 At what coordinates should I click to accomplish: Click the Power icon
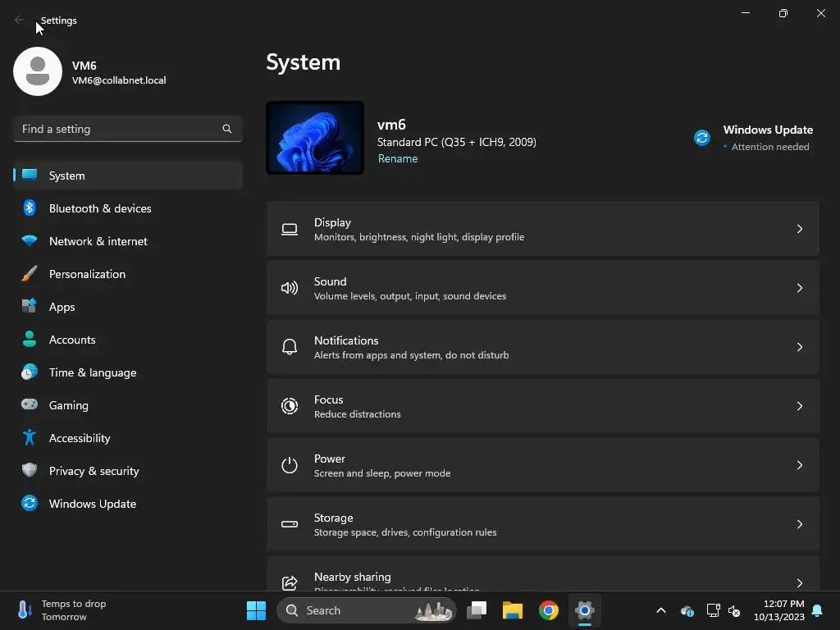point(290,465)
